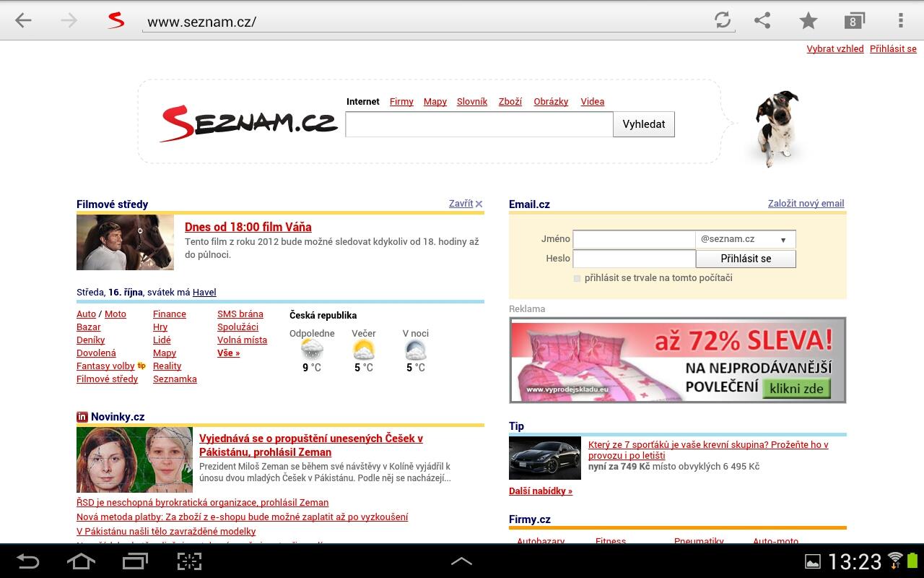Open the Czech hostages release headline
The width and height of the screenshot is (924, 578).
click(x=311, y=445)
